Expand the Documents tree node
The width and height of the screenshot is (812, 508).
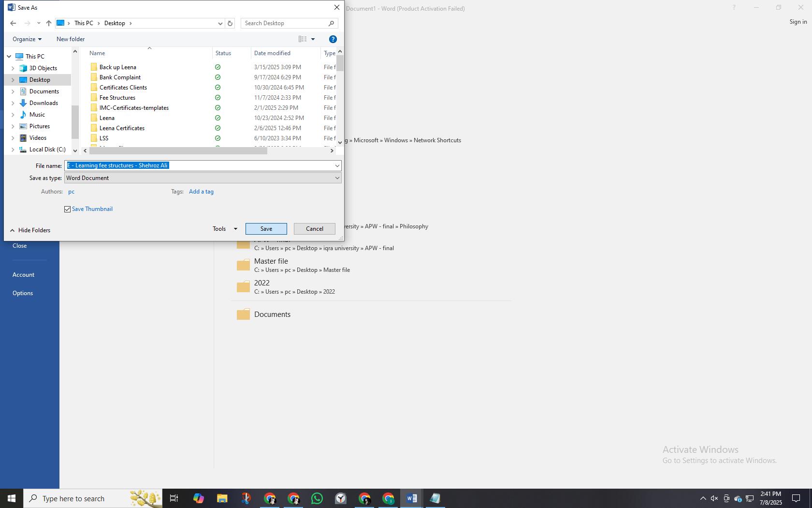point(13,91)
